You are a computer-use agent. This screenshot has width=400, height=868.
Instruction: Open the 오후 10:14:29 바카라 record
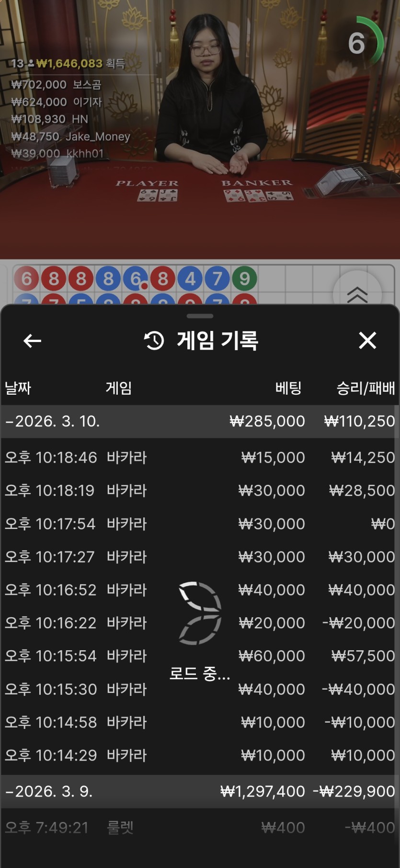[200, 755]
